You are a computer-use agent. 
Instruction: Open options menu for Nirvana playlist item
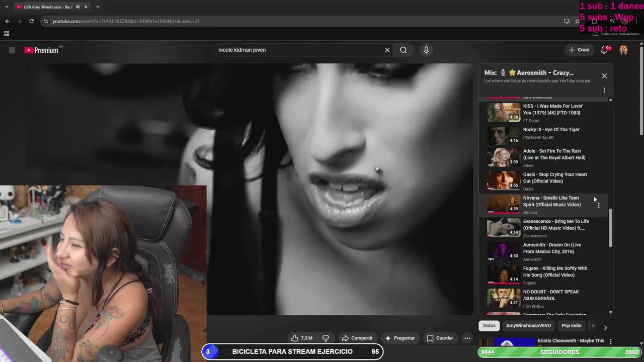coord(598,205)
